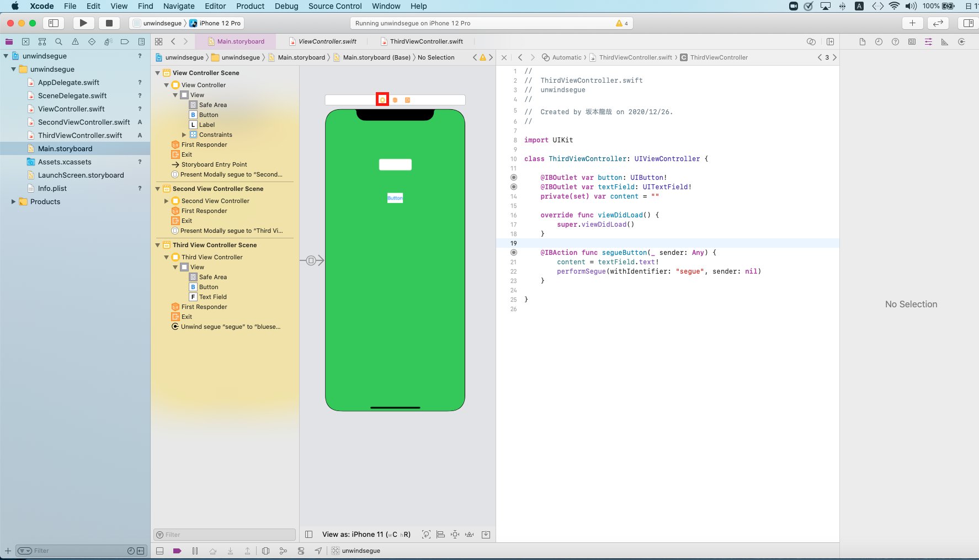Open the Debug menu
This screenshot has height=560, width=979.
286,6
